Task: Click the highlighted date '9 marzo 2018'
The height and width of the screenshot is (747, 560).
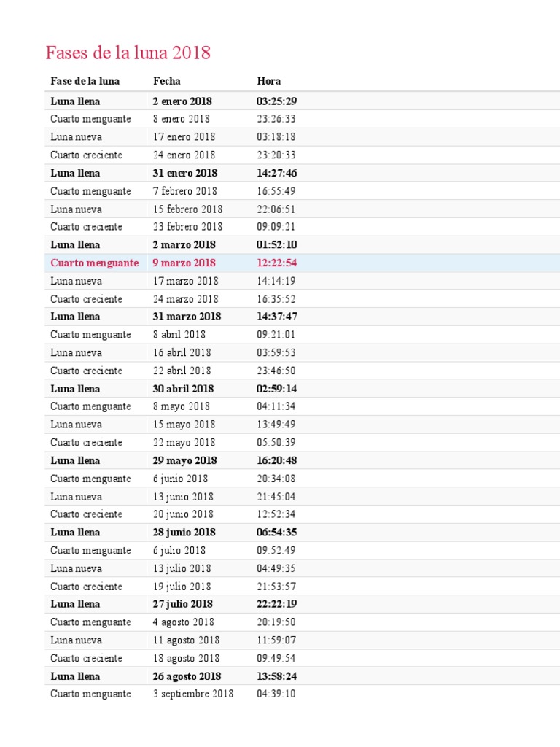Action: 184,263
